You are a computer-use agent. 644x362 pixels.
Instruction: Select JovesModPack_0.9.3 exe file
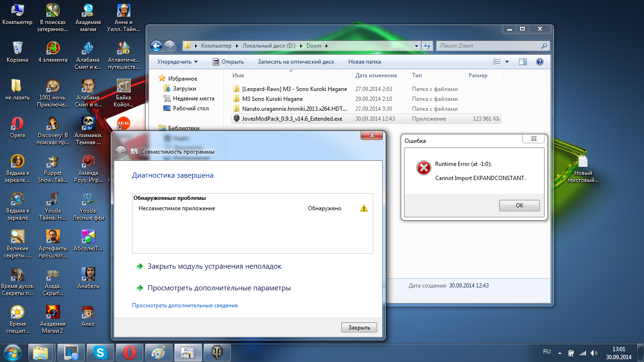point(292,119)
